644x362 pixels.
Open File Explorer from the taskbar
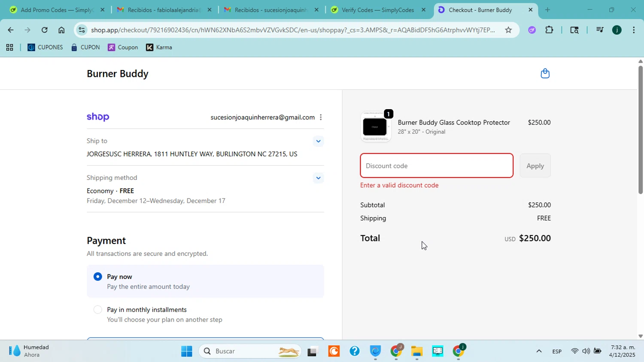pos(417,351)
